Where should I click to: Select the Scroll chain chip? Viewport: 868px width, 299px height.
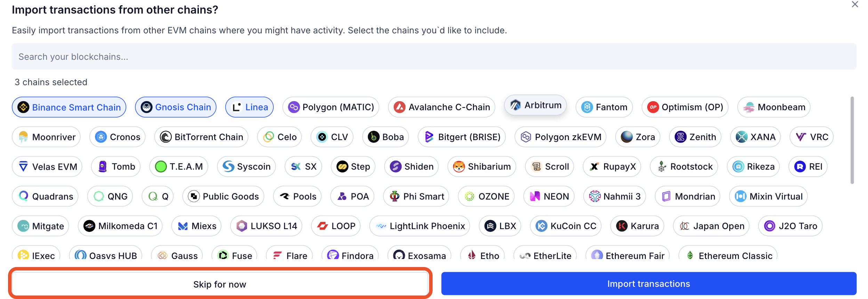549,167
